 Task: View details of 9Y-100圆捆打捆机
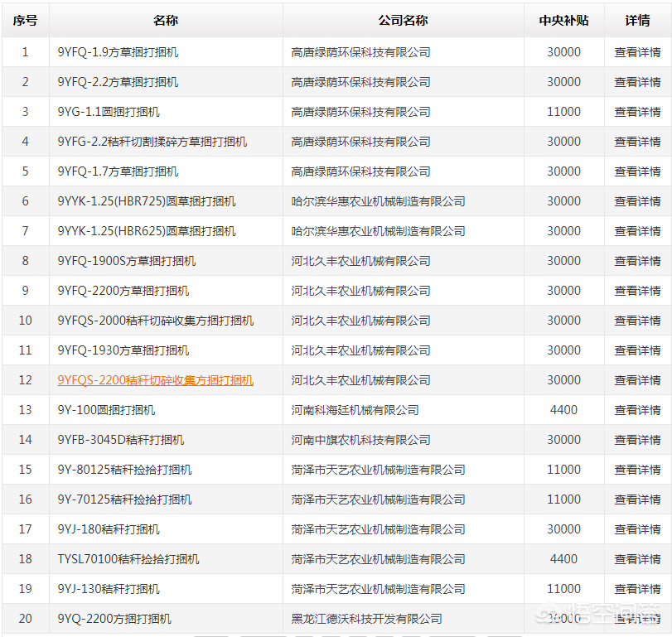(637, 410)
